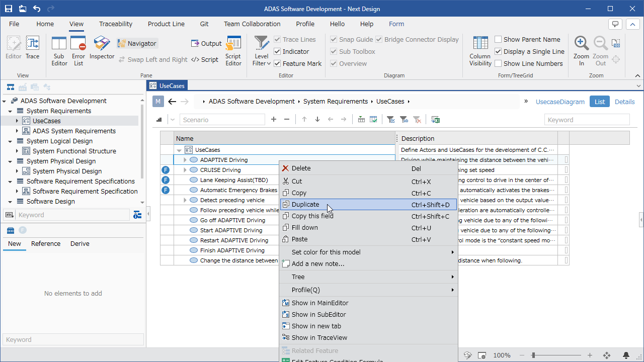Click the M model button

pyautogui.click(x=158, y=102)
